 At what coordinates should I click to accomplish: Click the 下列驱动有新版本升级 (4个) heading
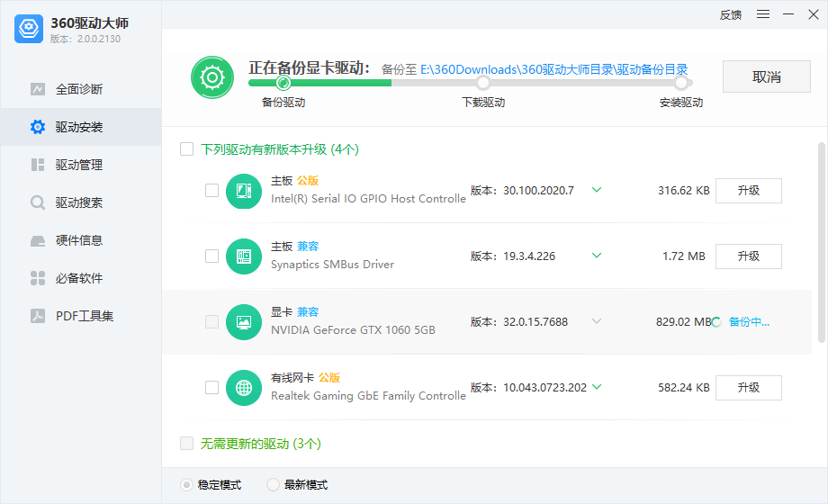[x=280, y=149]
